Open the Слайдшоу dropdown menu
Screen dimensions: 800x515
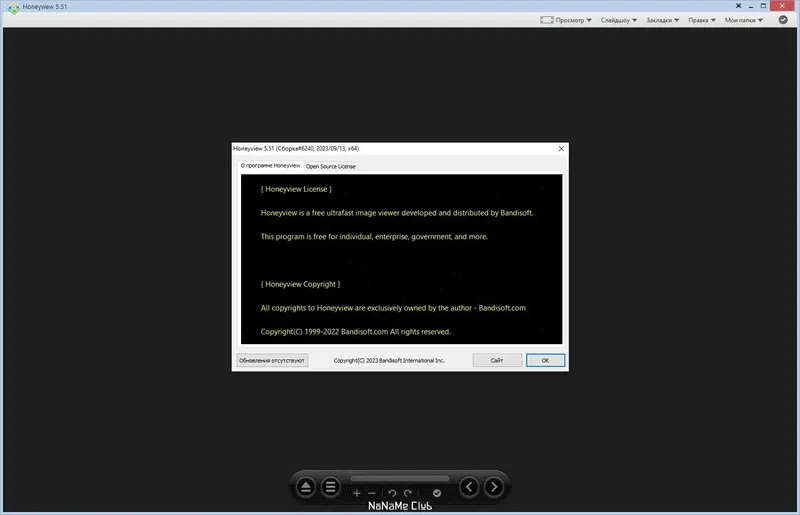619,20
